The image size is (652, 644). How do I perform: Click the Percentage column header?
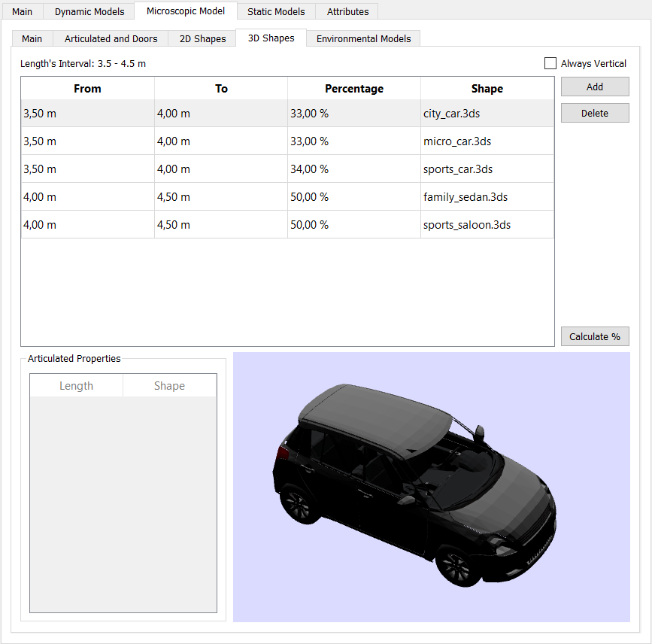353,88
